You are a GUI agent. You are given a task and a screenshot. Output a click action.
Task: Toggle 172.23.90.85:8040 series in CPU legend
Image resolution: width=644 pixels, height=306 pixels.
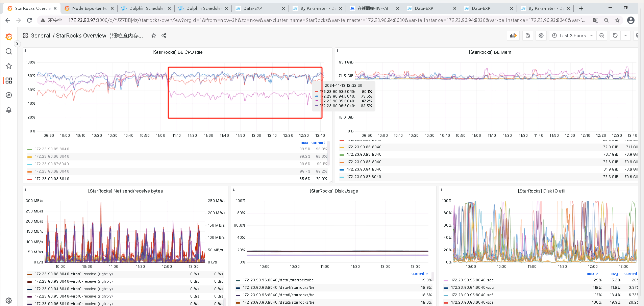point(52,149)
